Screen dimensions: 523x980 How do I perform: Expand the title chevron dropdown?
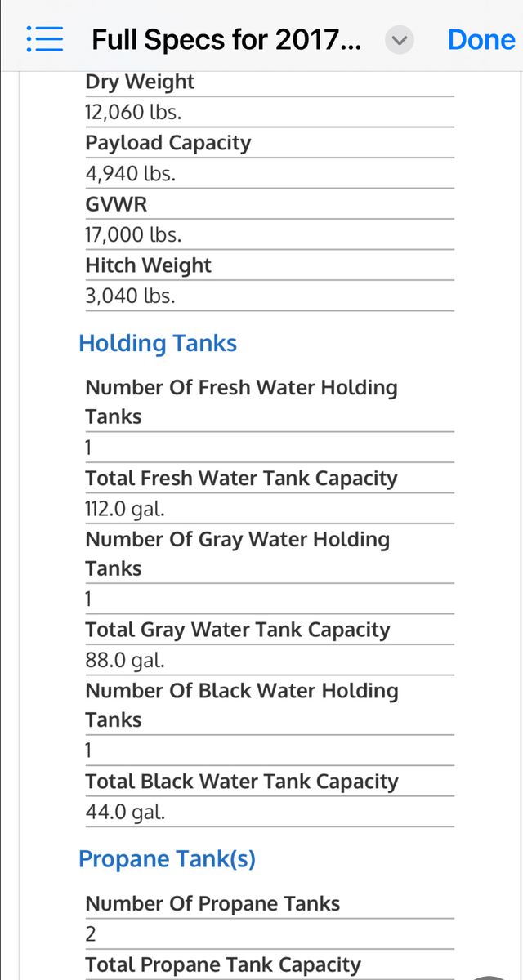(x=400, y=40)
